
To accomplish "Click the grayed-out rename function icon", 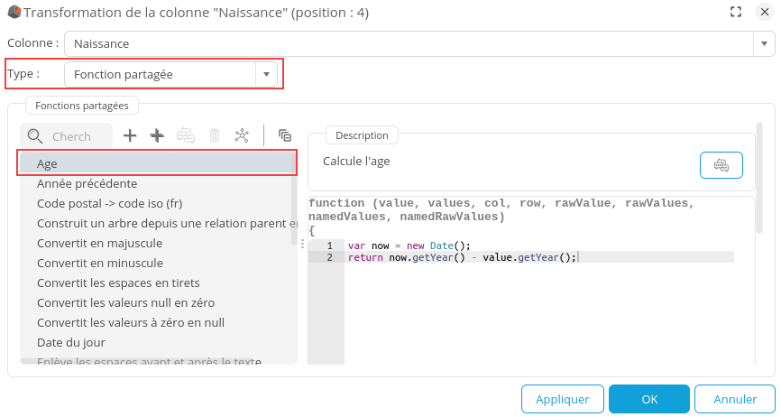I will tap(185, 136).
